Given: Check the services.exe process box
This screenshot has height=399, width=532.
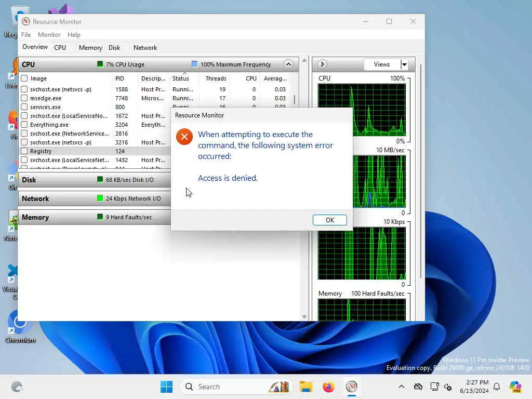Looking at the screenshot, I should tap(24, 107).
